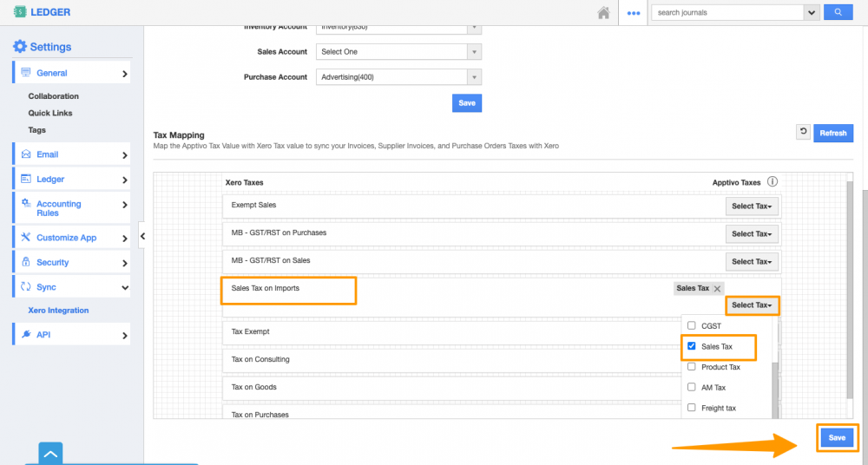Click the blue search magnifier button
The image size is (868, 465).
pos(837,12)
